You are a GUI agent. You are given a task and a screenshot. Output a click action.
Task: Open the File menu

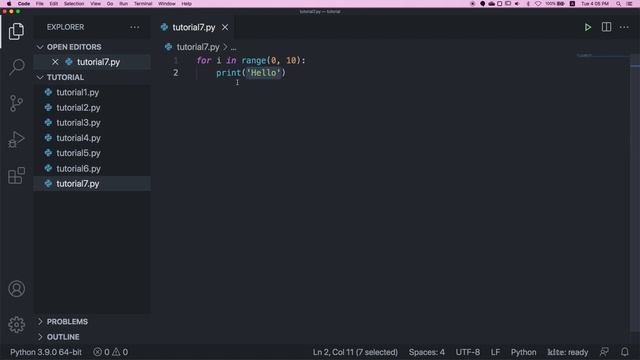[40, 4]
